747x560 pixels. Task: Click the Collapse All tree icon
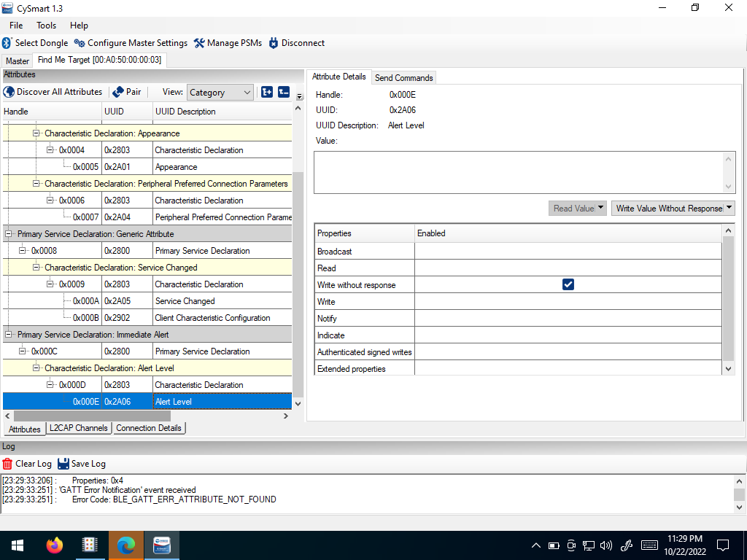(284, 92)
